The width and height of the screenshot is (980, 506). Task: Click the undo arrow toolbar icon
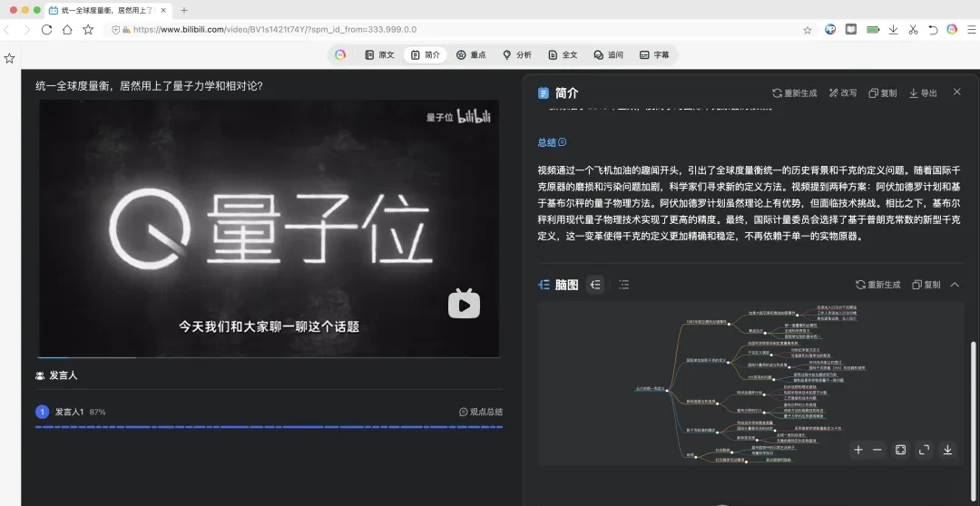pos(933,29)
